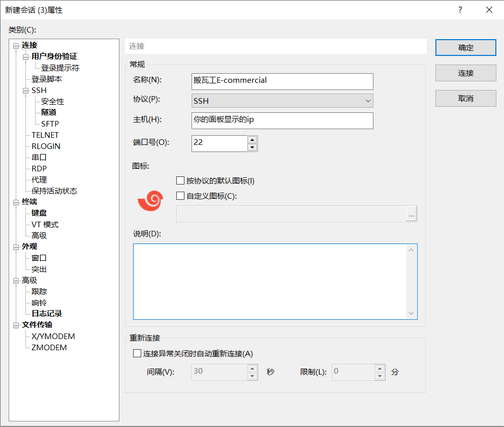Click the 主机 host input field
Image resolution: width=504 pixels, height=427 pixels.
[282, 120]
